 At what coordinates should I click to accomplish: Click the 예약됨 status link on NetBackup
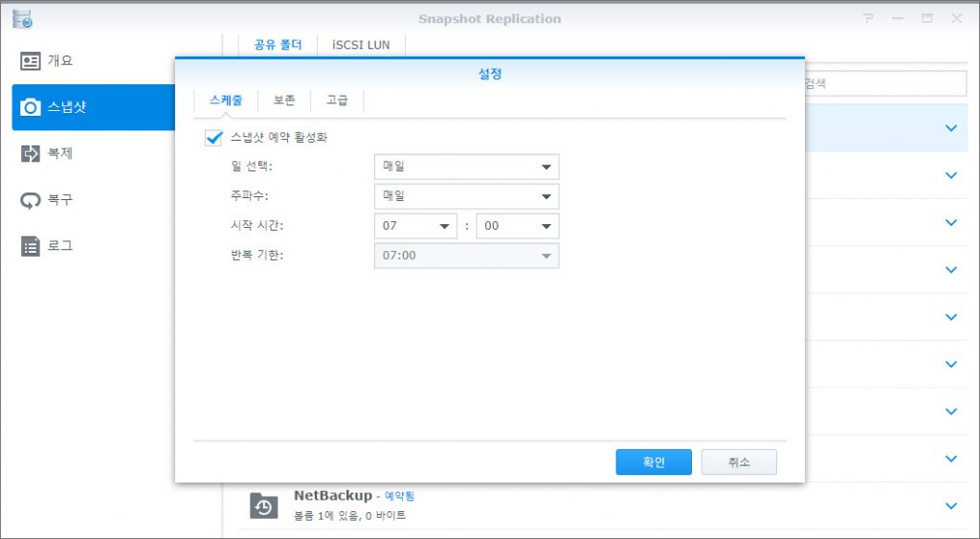point(399,496)
